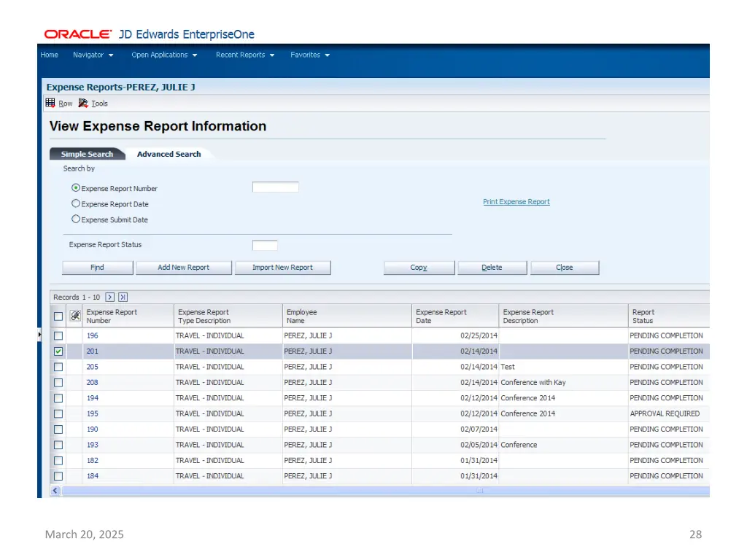
Task: Jump to last page of records
Action: pyautogui.click(x=123, y=297)
